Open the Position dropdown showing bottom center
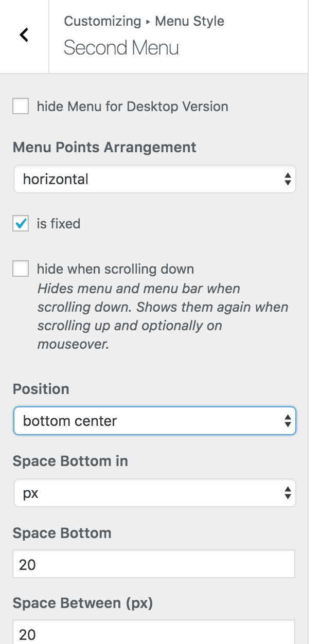Image resolution: width=320 pixels, height=644 pixels. click(x=154, y=421)
